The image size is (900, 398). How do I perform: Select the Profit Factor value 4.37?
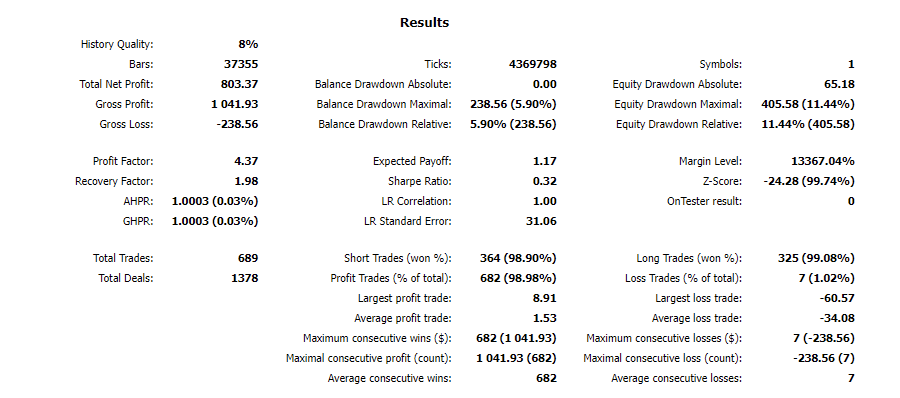tap(247, 161)
